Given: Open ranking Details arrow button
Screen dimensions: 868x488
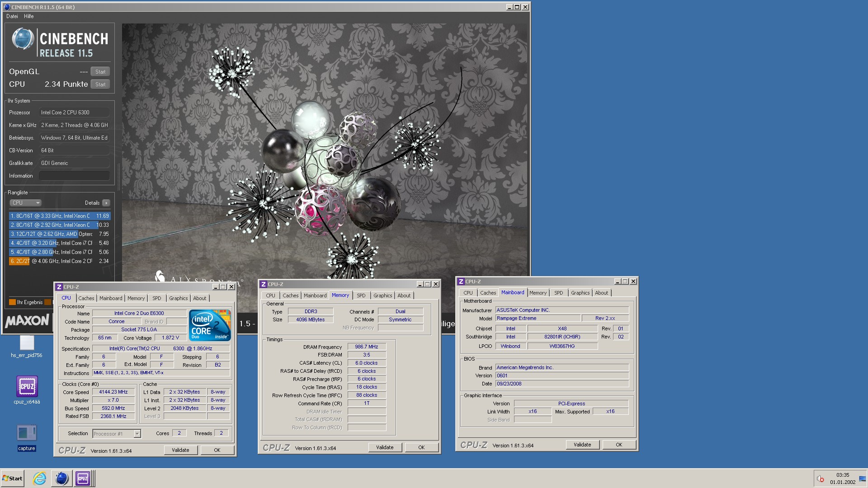Looking at the screenshot, I should [106, 203].
